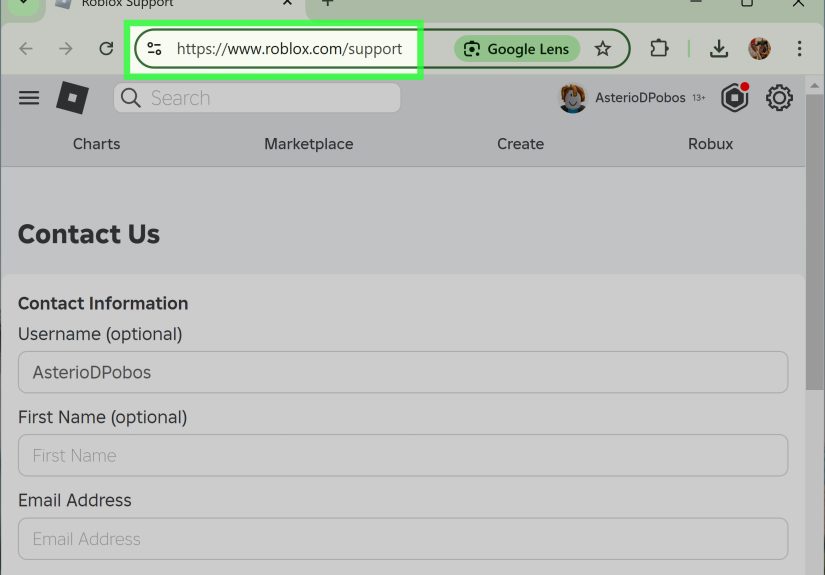This screenshot has height=575, width=825.
Task: Select the roblox.com/support URL text
Action: (x=289, y=49)
